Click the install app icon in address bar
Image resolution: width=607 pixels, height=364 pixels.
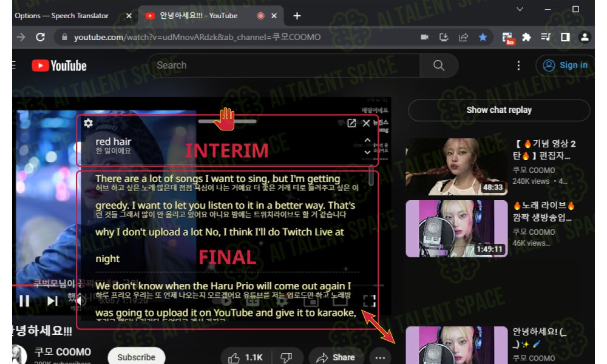(x=444, y=37)
